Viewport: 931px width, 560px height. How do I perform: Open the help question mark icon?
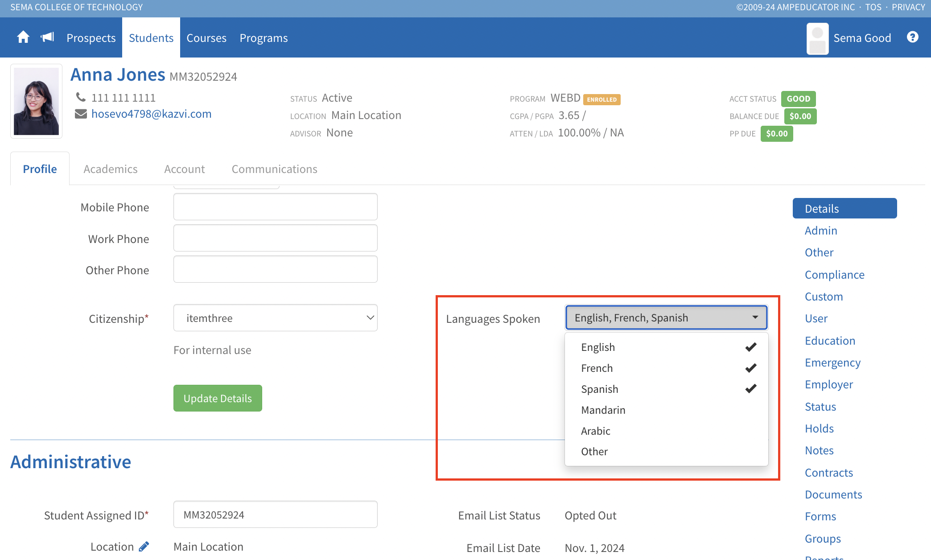(x=912, y=37)
